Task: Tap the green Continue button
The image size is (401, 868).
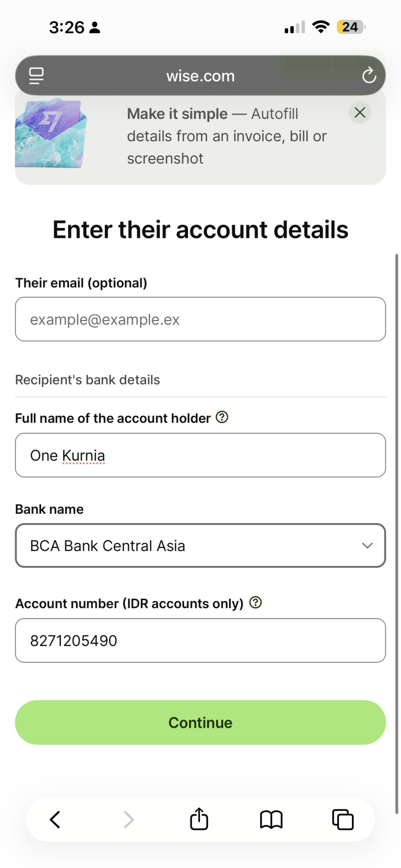Action: 200,722
